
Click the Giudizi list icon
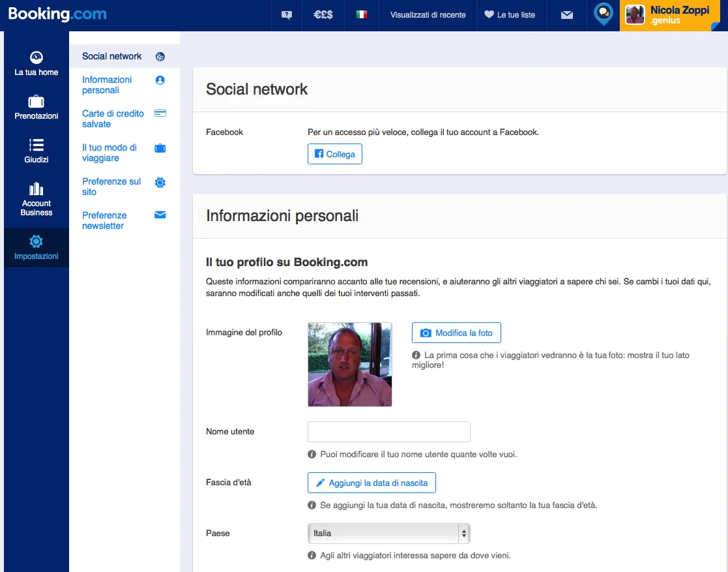(36, 145)
